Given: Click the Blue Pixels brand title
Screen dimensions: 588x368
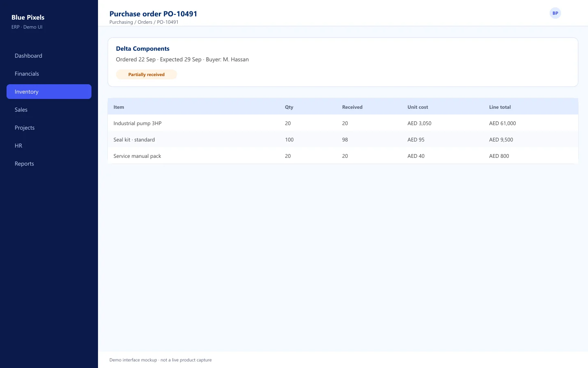Looking at the screenshot, I should point(28,17).
